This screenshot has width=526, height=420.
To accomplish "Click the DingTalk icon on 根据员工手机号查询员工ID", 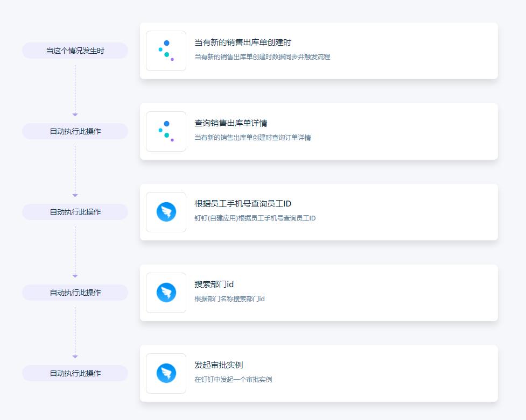I will point(166,212).
